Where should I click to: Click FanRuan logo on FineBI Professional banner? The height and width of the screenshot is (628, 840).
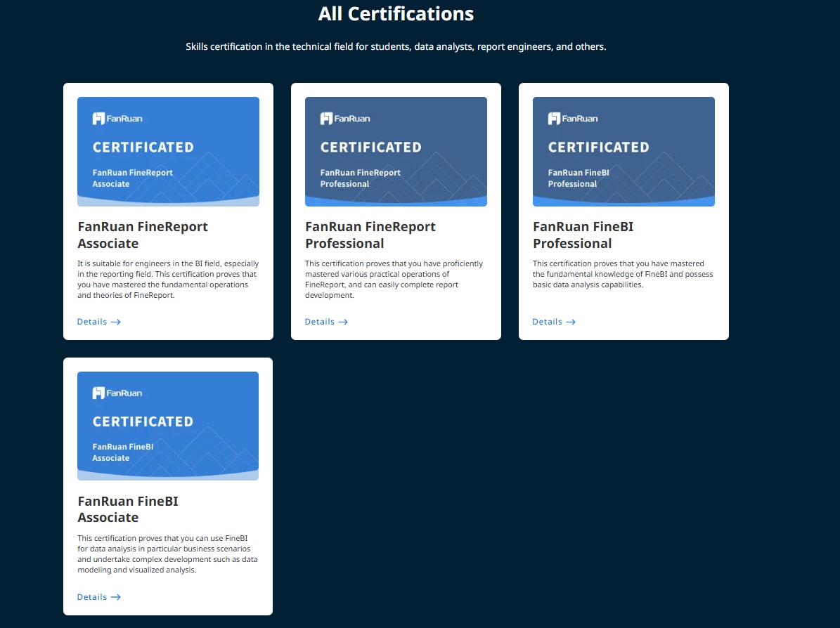click(x=573, y=118)
